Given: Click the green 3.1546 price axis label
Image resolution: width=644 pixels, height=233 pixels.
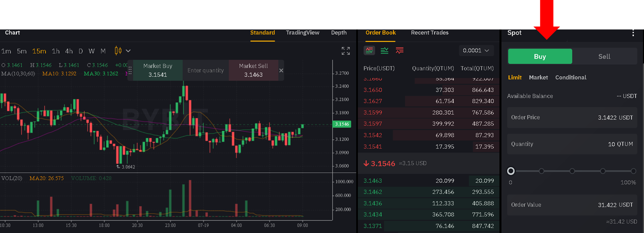Looking at the screenshot, I should [x=342, y=124].
